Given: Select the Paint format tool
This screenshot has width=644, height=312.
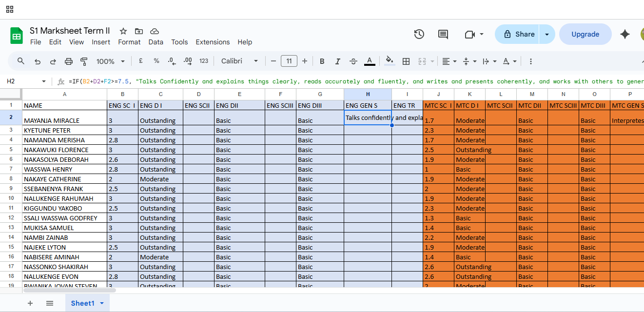Looking at the screenshot, I should 84,61.
